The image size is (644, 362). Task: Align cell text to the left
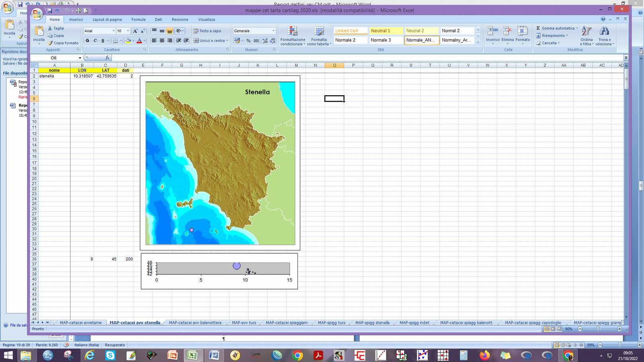pos(155,41)
